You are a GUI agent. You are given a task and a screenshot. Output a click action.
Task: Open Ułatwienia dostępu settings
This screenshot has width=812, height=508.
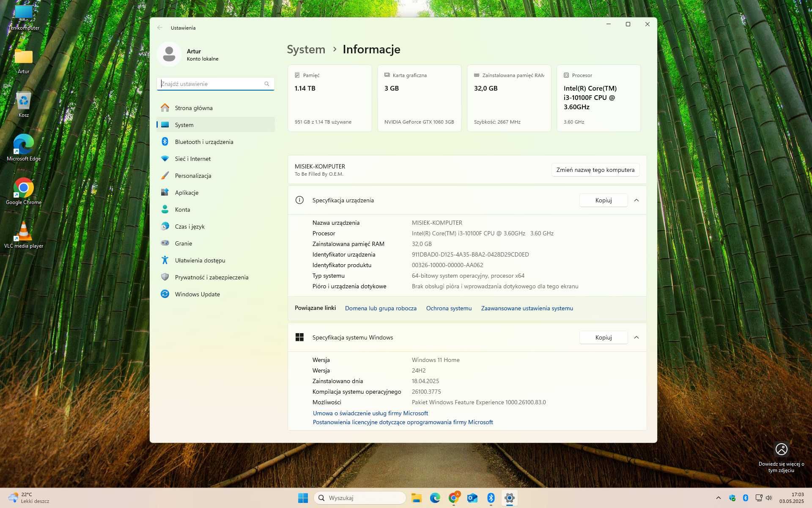(215, 260)
